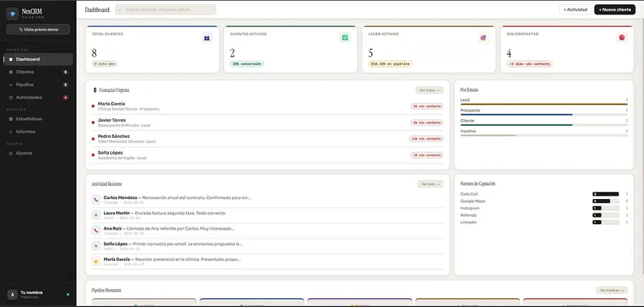Image resolution: width=644 pixels, height=307 pixels.
Task: Click the Cliente status progress bar
Action: coord(544,125)
